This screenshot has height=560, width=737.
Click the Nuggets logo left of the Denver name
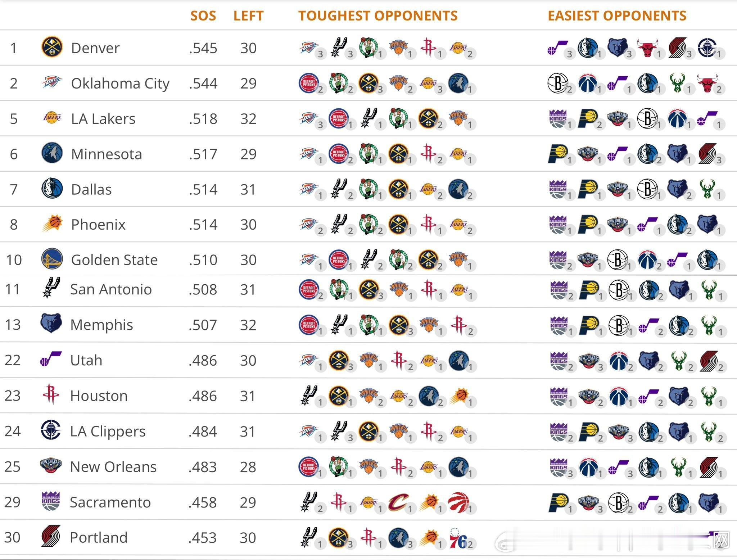pos(52,47)
